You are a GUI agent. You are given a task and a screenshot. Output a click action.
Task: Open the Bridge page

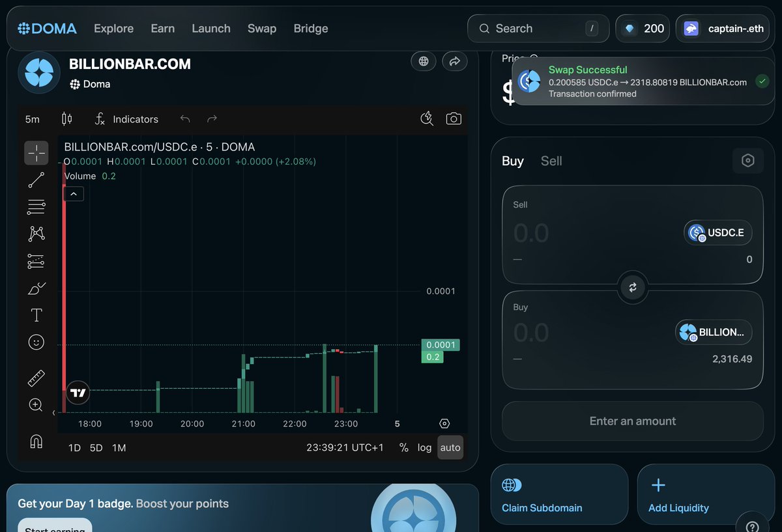311,29
